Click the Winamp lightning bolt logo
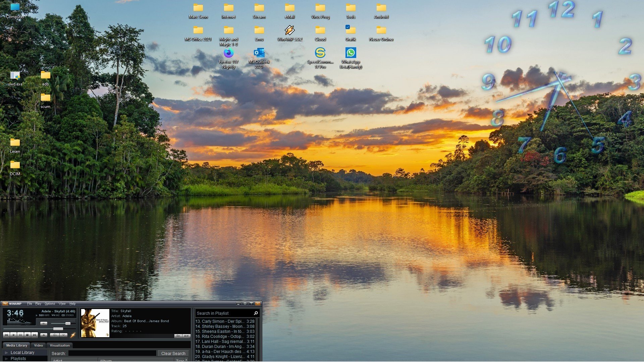Screen dimensions: 644x362 point(73,335)
